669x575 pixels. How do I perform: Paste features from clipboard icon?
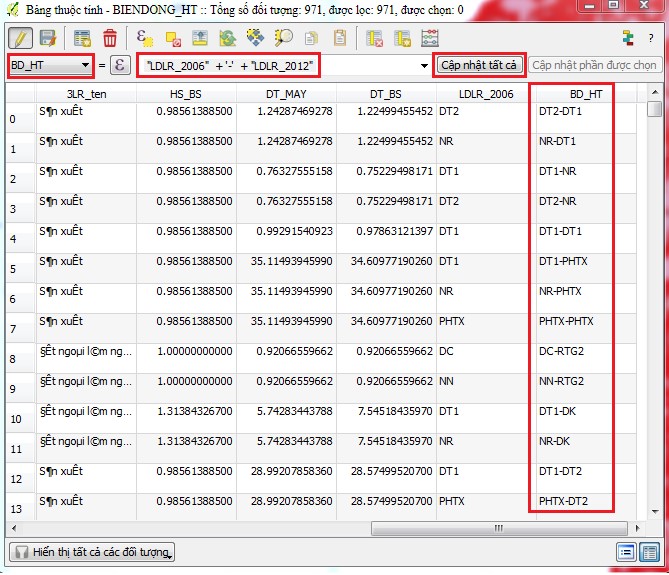pos(340,38)
